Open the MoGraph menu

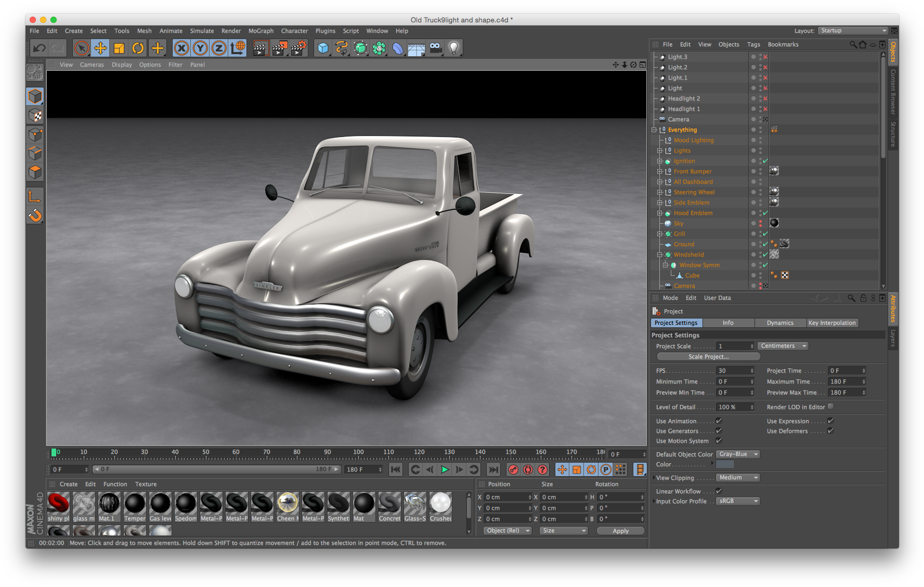click(261, 31)
